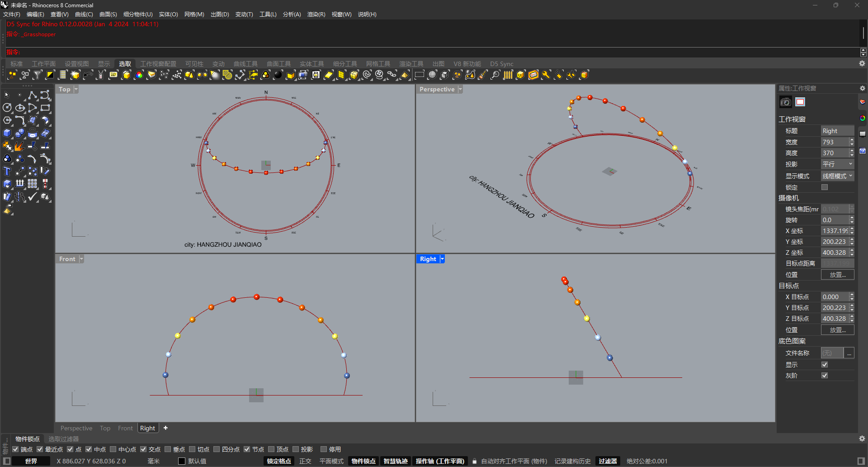Screen dimensions: 868x467
Task: Uncheck the 灰阶 grayscale checkbox
Action: point(825,376)
